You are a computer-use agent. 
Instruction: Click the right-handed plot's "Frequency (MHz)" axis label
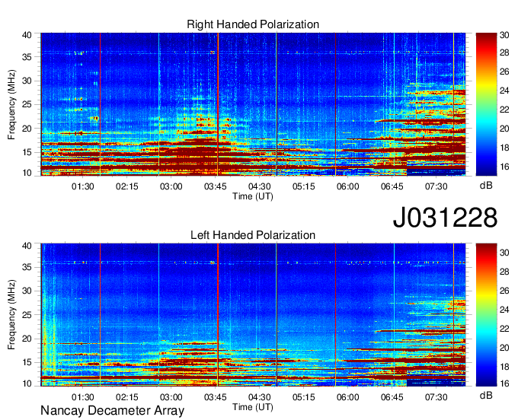pyautogui.click(x=11, y=104)
